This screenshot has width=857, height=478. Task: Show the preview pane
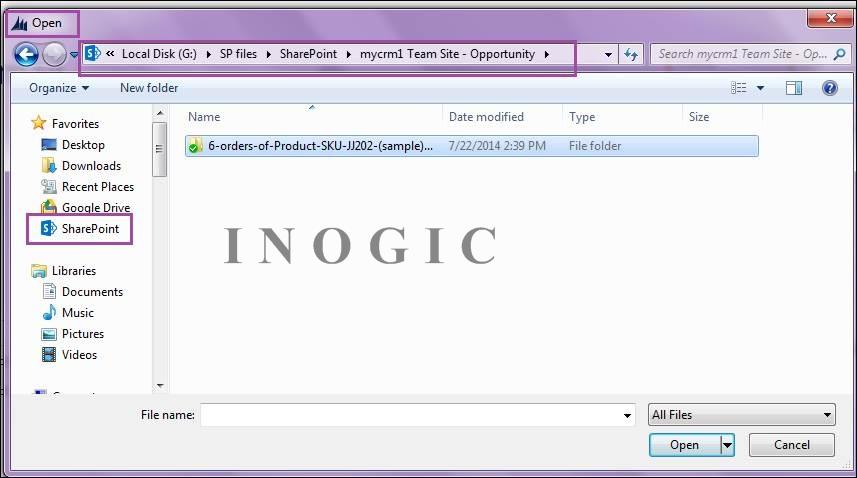(794, 88)
